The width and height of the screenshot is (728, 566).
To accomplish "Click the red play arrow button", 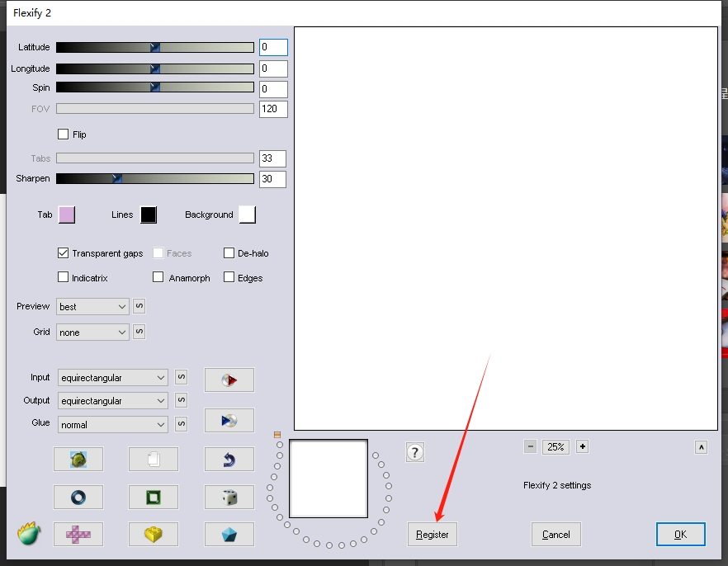I will [229, 380].
